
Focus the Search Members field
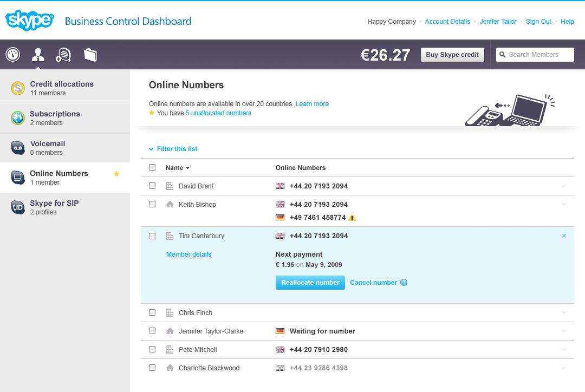point(539,55)
